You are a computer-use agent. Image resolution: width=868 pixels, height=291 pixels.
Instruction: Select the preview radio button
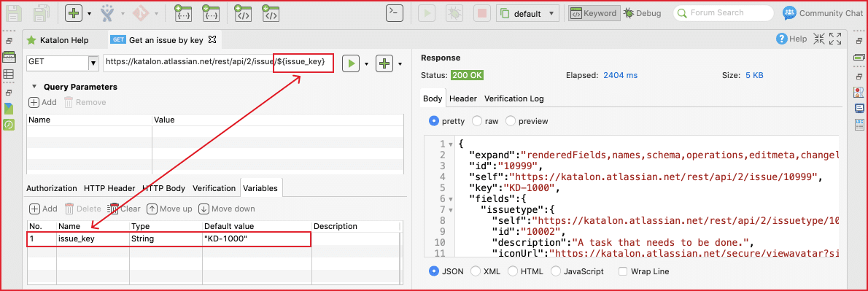[511, 120]
